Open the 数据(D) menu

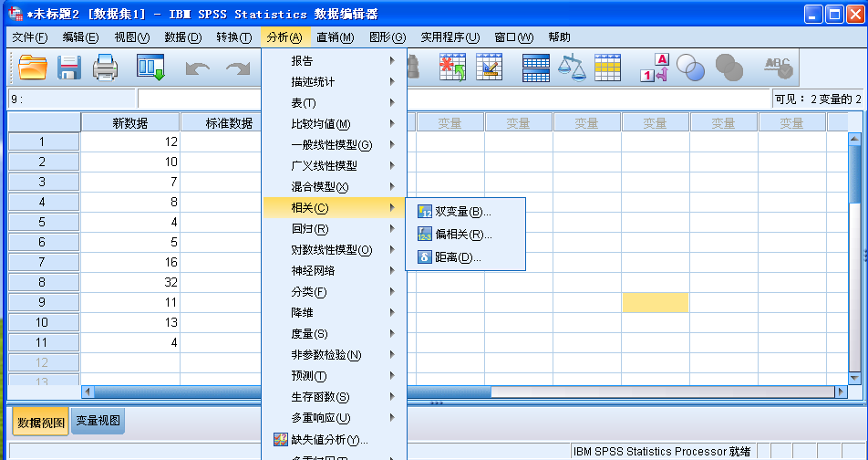[x=182, y=37]
